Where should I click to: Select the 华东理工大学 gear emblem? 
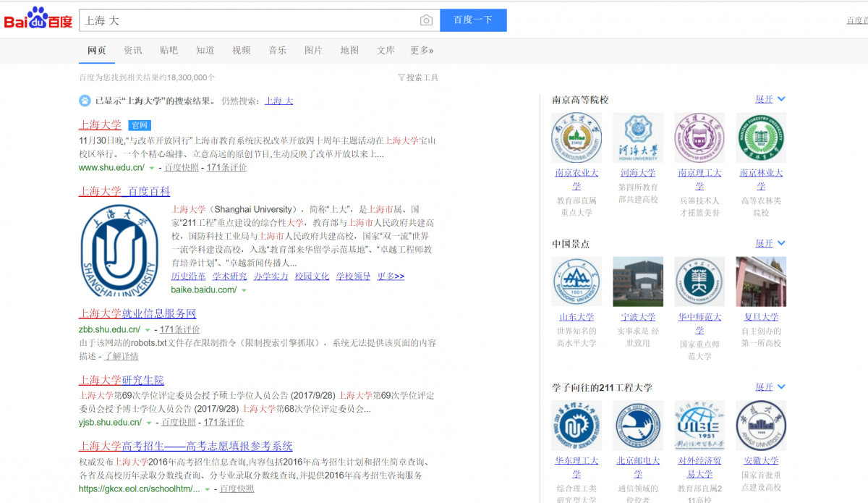point(576,426)
